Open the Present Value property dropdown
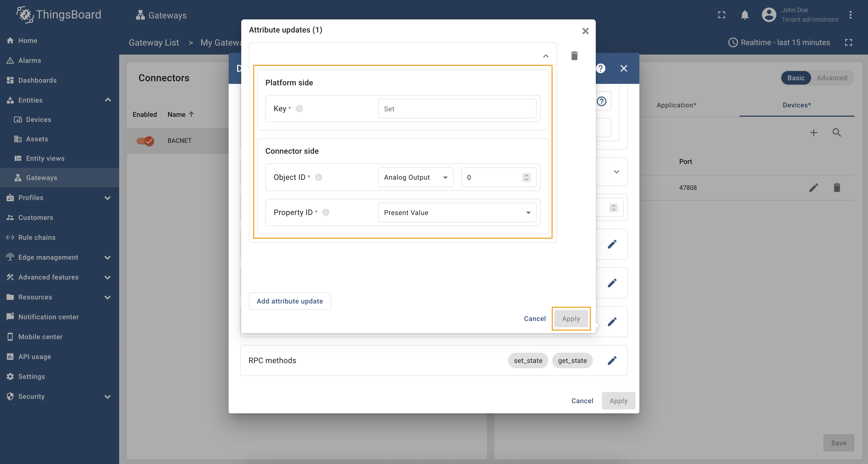This screenshot has height=464, width=868. click(x=457, y=212)
